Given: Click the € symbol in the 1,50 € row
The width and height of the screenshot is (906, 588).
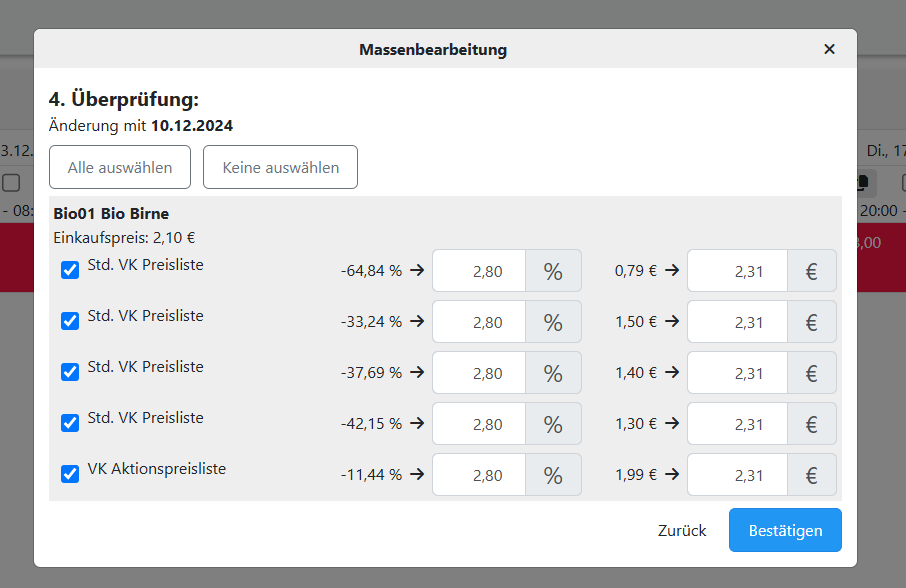Looking at the screenshot, I should [x=811, y=322].
